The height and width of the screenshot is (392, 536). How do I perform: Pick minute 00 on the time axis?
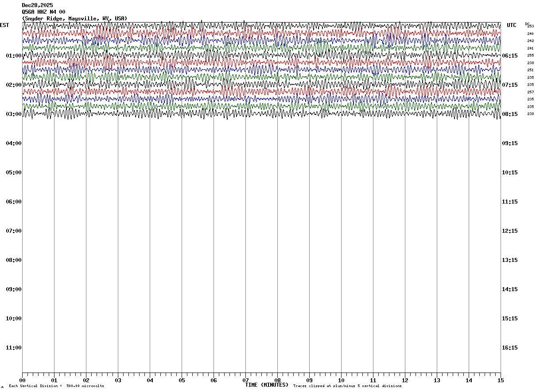tap(22, 380)
